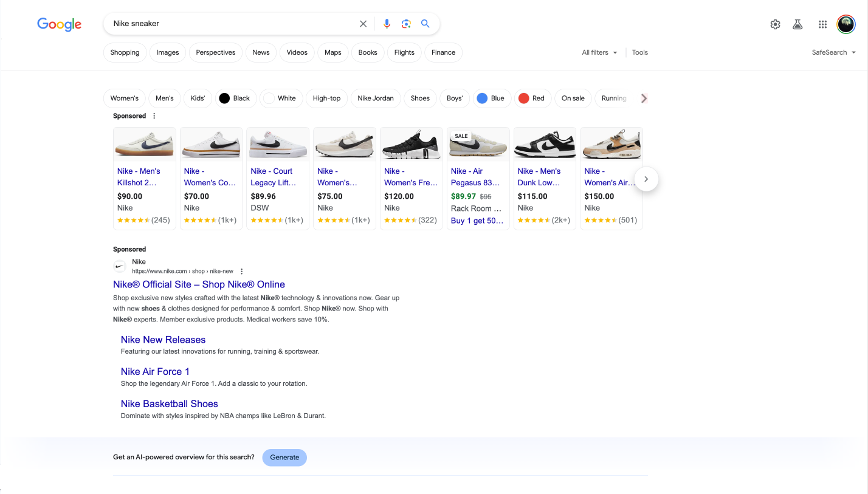
Task: Select the Red color filter chip
Action: pyautogui.click(x=532, y=98)
